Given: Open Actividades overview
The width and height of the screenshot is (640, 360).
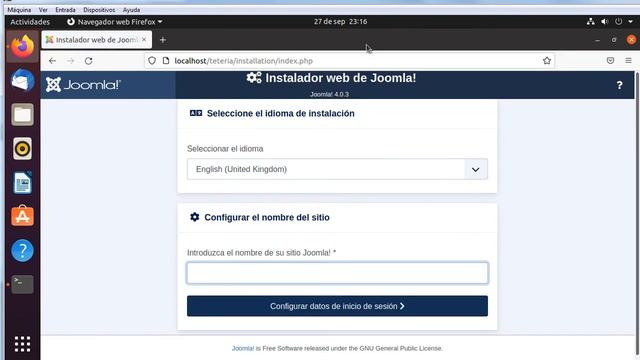Looking at the screenshot, I should [x=30, y=22].
